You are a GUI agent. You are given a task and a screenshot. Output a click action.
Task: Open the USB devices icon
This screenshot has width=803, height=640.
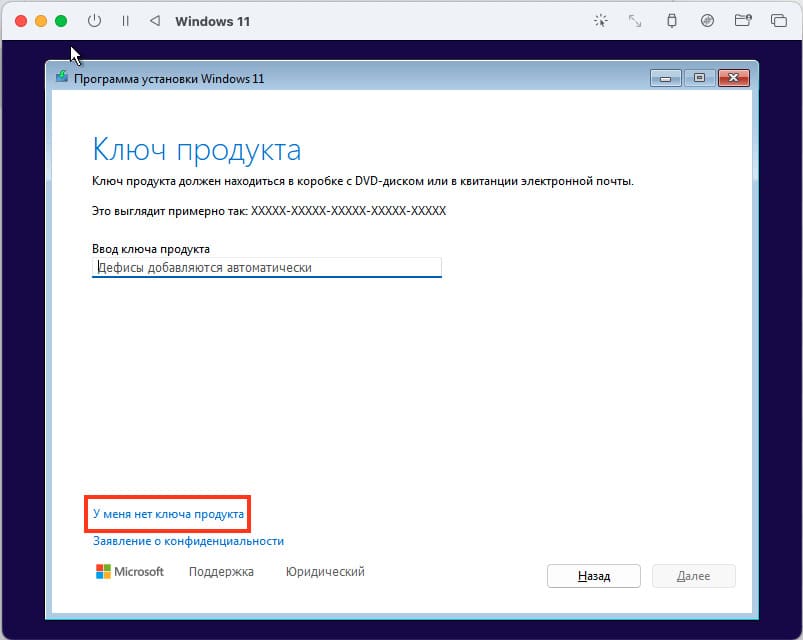point(672,21)
